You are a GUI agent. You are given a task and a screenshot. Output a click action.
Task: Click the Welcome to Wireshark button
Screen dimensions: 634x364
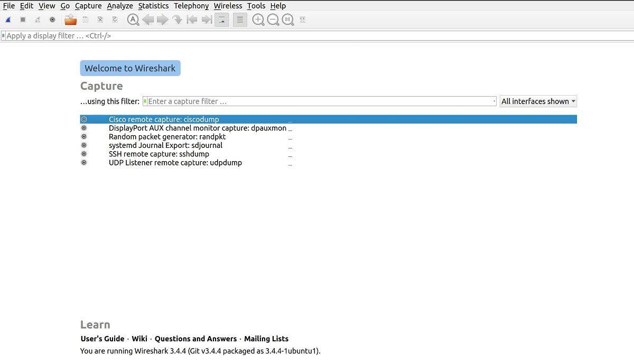pos(130,68)
